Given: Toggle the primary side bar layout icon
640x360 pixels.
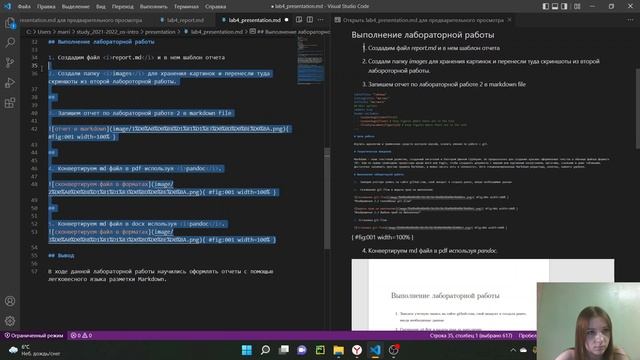Looking at the screenshot, I should [x=546, y=6].
